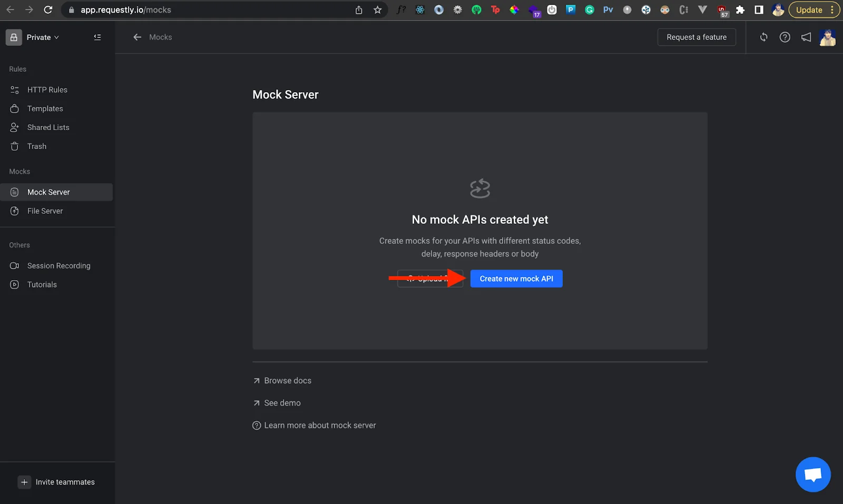Click the Create new mock API button
The width and height of the screenshot is (843, 504).
pos(516,279)
